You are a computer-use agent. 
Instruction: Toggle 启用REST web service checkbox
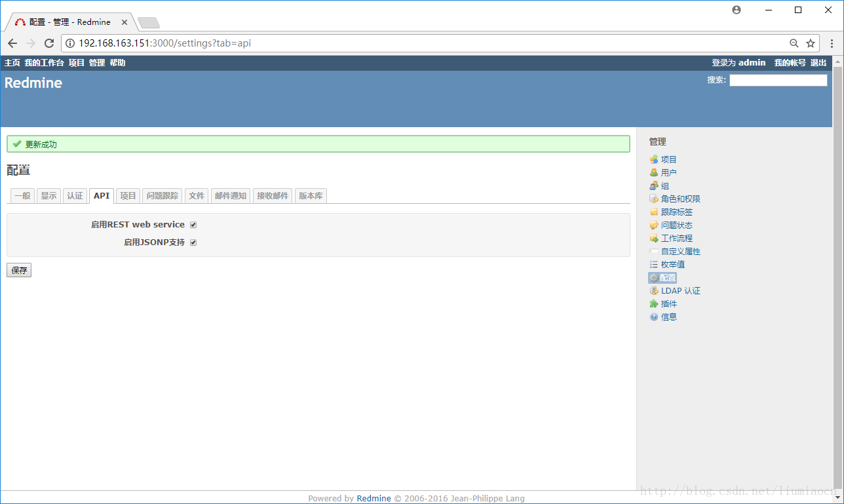point(193,225)
